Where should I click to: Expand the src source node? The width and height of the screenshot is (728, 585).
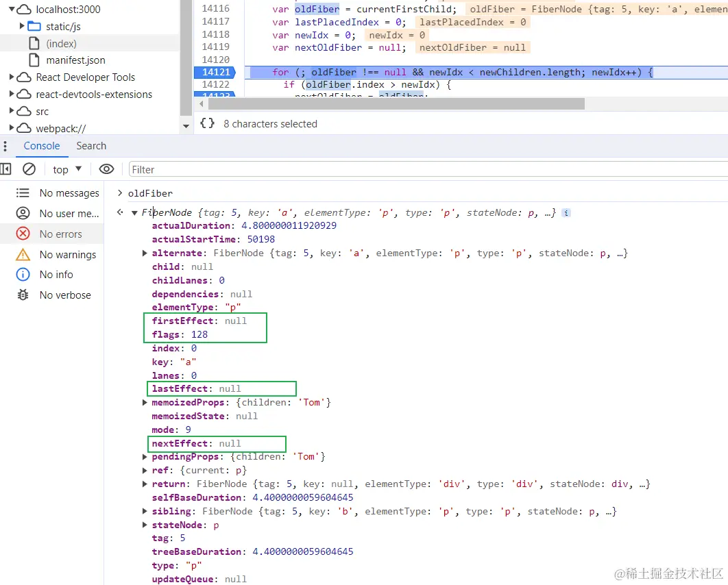click(x=12, y=111)
